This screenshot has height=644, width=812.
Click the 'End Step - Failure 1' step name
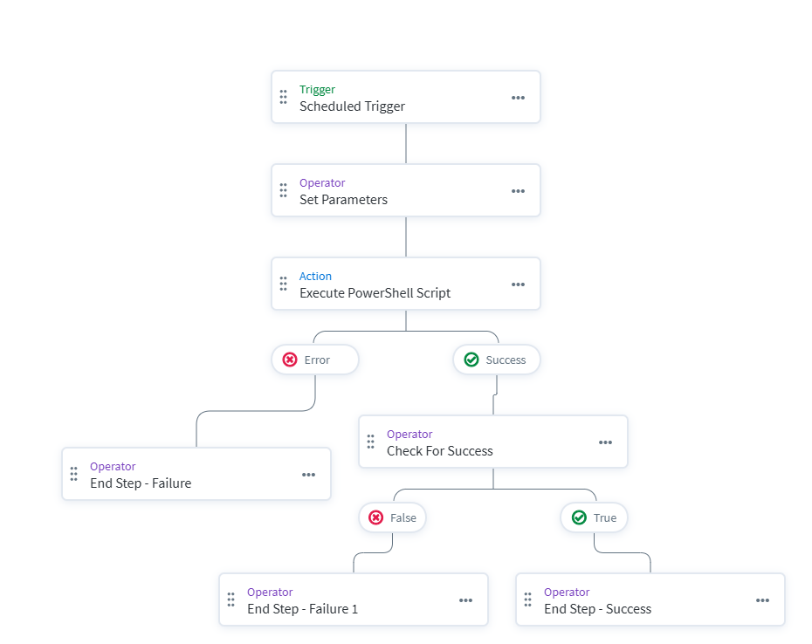tap(302, 609)
